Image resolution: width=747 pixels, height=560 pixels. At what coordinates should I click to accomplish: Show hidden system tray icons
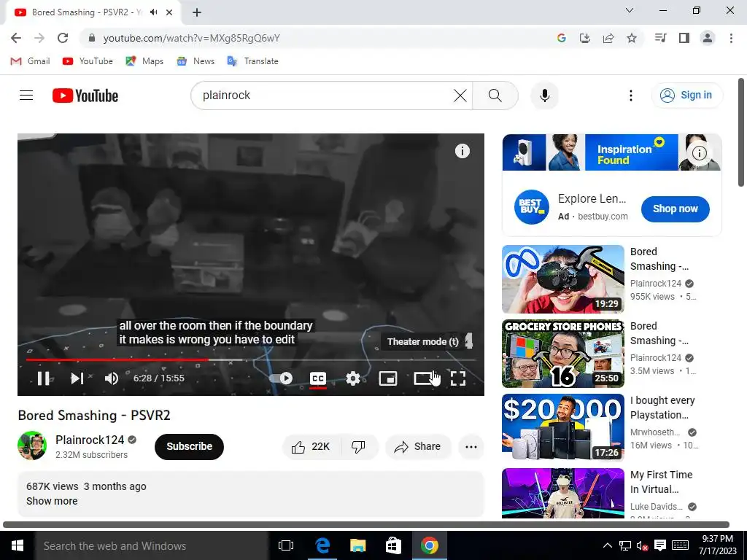pos(608,545)
